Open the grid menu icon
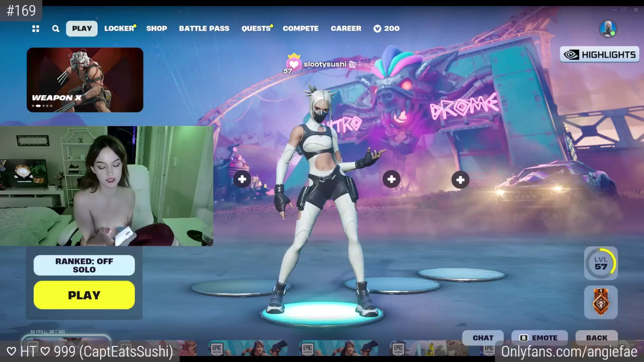The image size is (644, 362). tap(36, 28)
